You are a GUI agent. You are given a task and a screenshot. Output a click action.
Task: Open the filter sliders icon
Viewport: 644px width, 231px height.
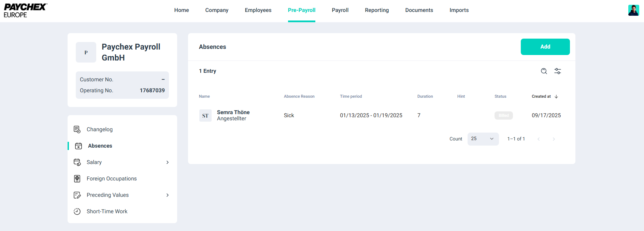coord(558,71)
